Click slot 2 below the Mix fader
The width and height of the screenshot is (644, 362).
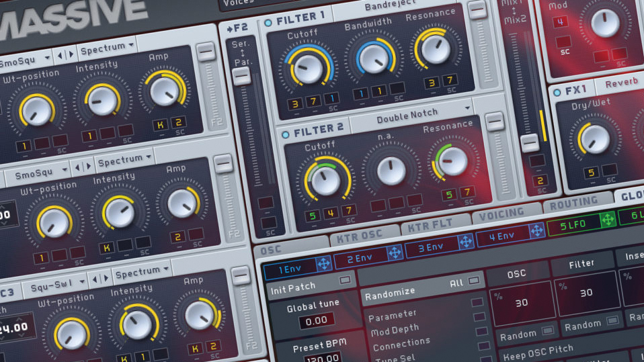click(540, 181)
